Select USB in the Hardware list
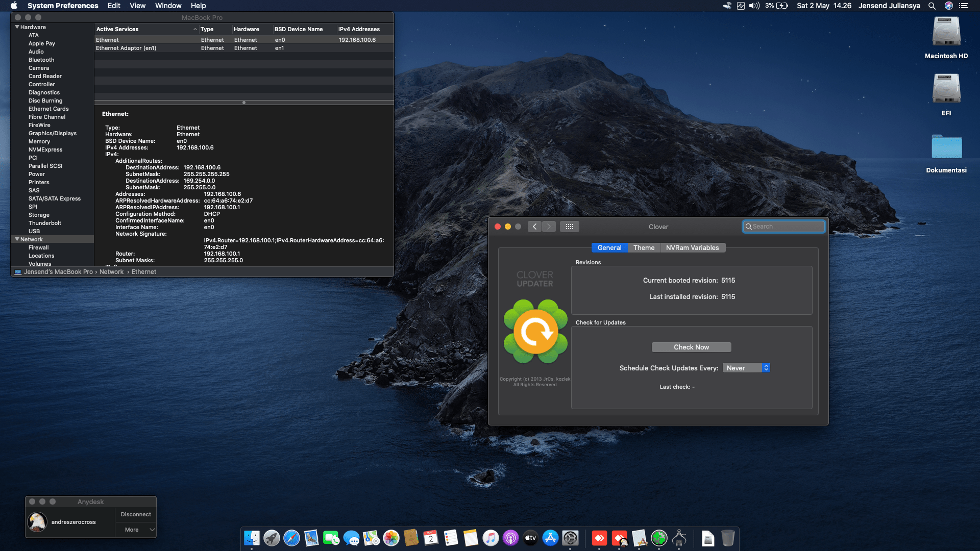The image size is (980, 551). pyautogui.click(x=34, y=231)
